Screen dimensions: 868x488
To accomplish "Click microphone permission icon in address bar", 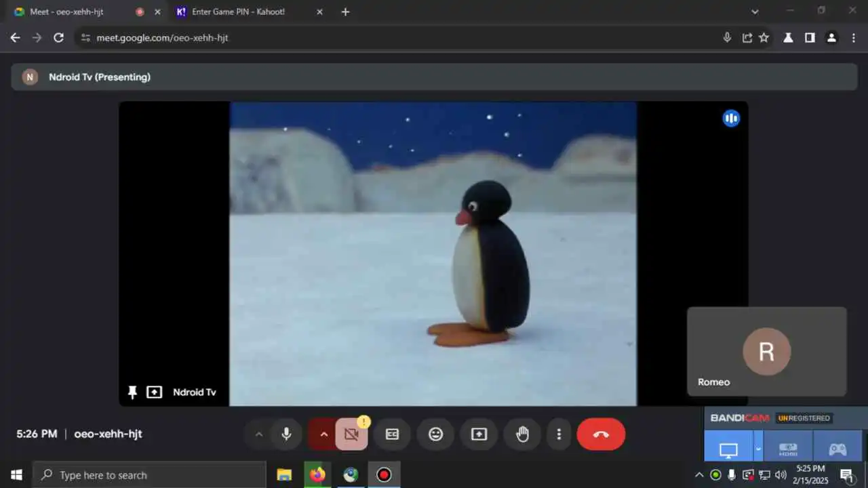I will coord(727,38).
